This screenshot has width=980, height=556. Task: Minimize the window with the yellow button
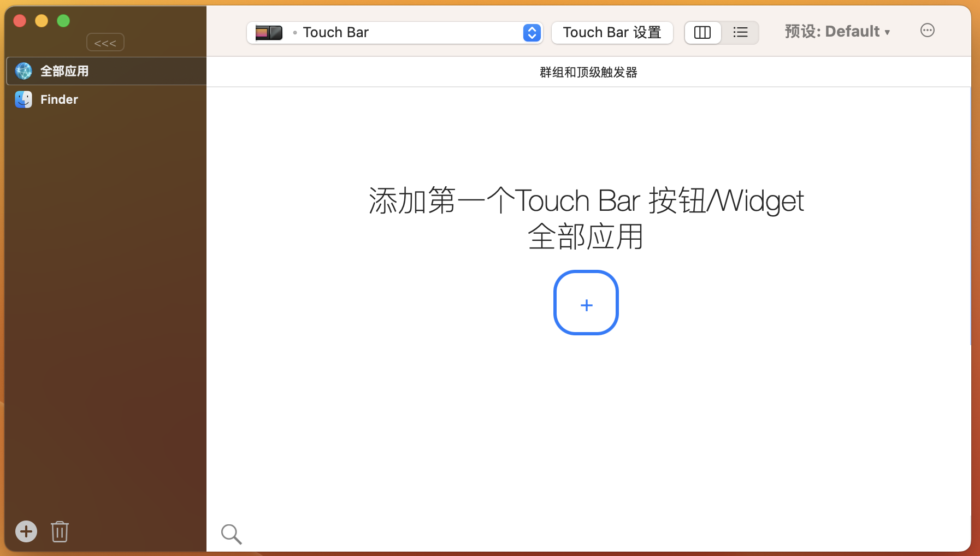42,21
